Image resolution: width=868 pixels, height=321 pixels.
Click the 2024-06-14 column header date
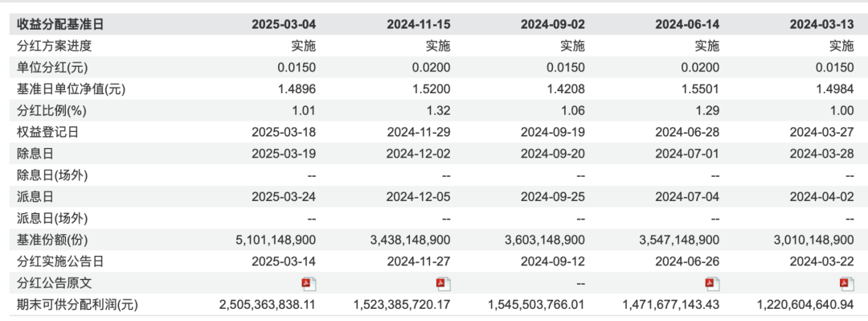coord(687,24)
